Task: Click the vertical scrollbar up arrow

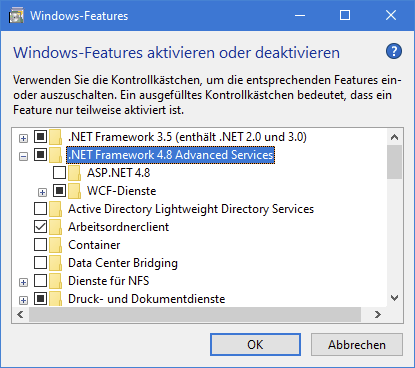Action: pyautogui.click(x=395, y=137)
